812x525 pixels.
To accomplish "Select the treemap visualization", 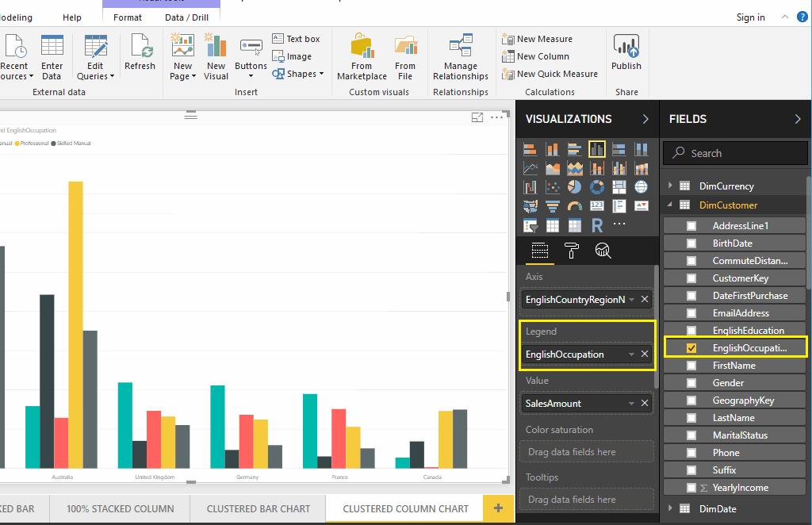I will click(619, 187).
